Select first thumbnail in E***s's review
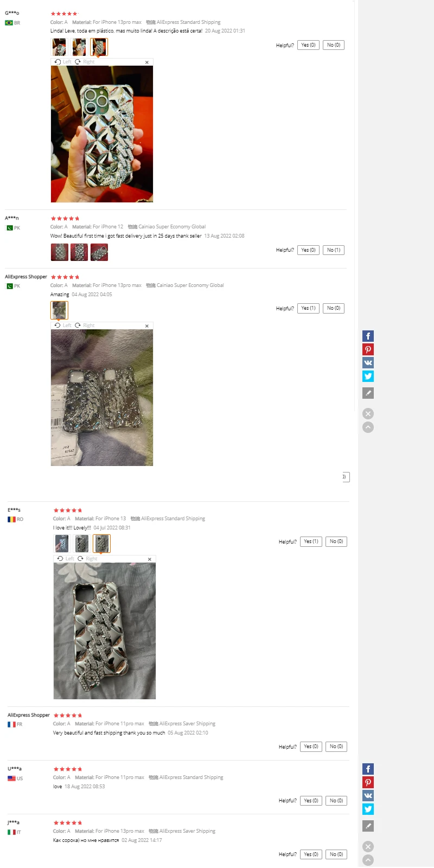Viewport: 434px width, 868px height. [62, 544]
